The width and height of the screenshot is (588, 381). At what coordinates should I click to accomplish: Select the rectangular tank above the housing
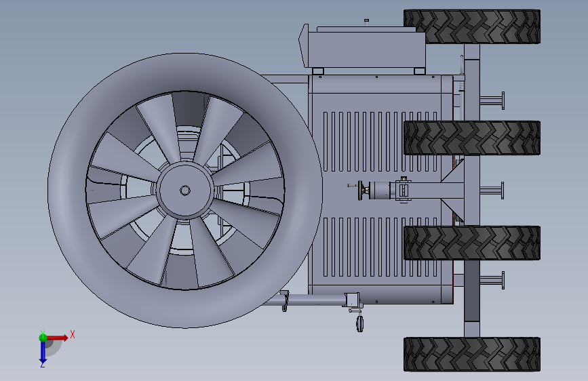[x=366, y=49]
